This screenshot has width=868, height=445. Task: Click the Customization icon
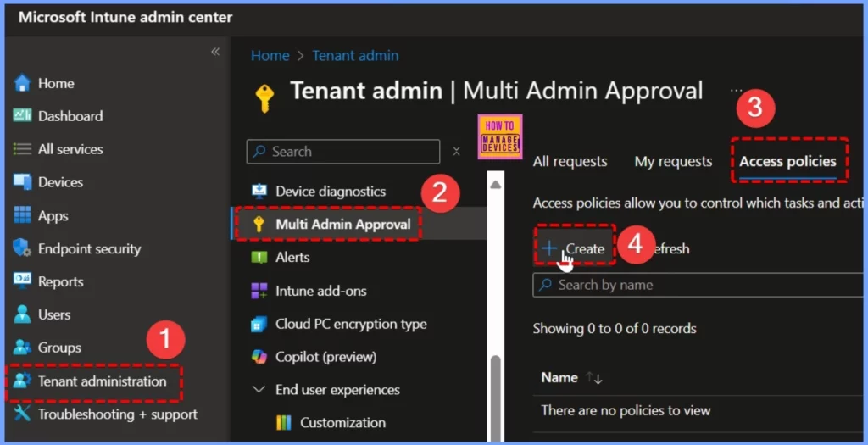[283, 423]
